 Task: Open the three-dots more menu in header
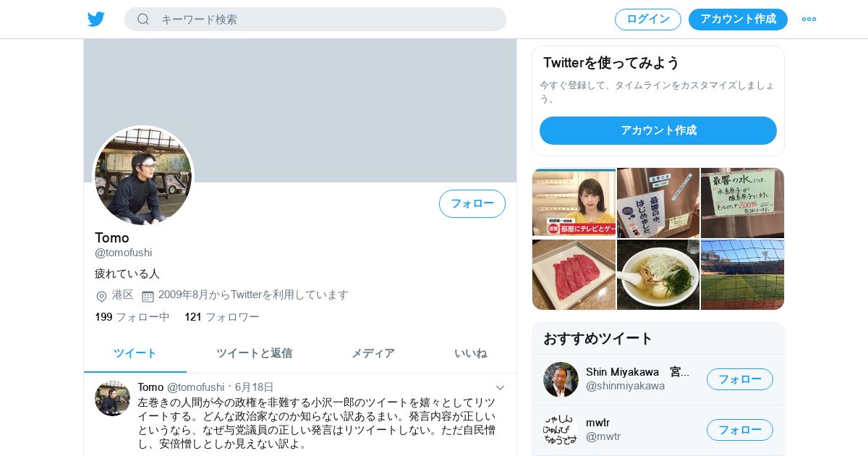click(809, 20)
